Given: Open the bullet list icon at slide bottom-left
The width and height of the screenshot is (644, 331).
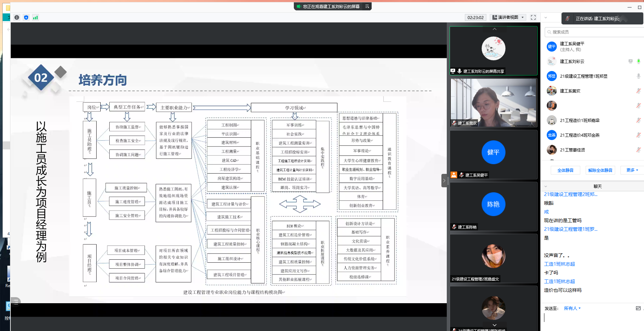Looking at the screenshot, I should (x=15, y=302).
